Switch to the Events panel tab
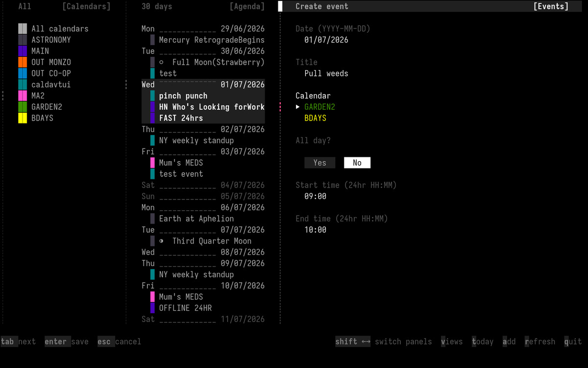Image resolution: width=588 pixels, height=368 pixels. [551, 6]
